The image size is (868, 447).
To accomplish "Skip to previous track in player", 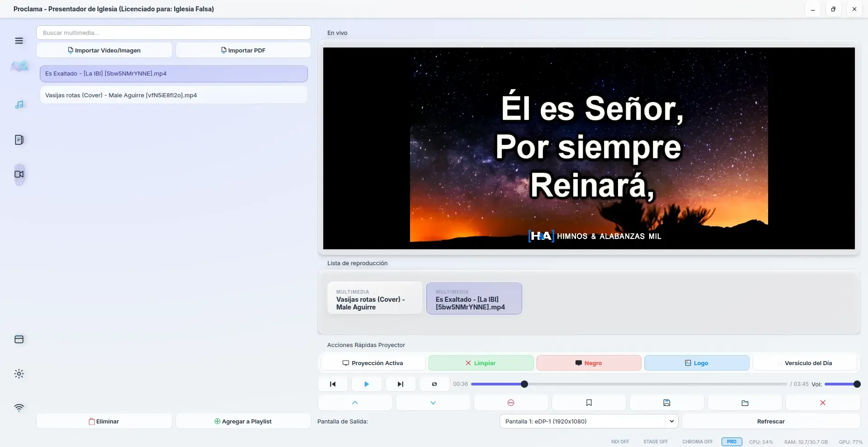I will (333, 384).
